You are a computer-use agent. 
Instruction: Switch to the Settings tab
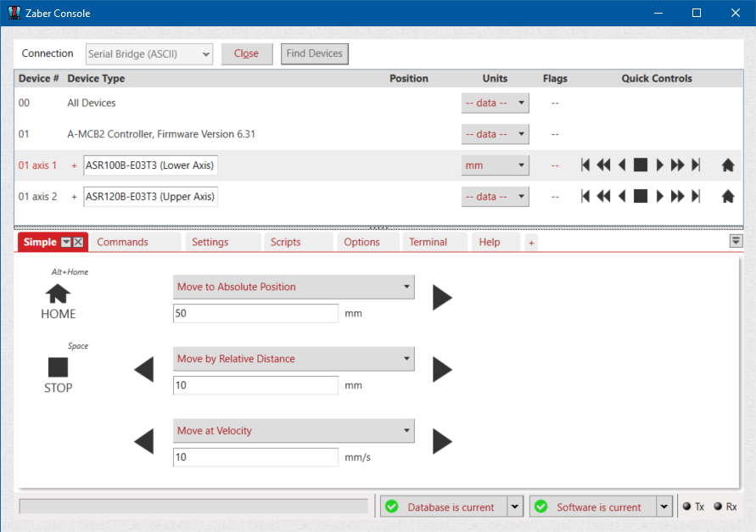point(223,242)
